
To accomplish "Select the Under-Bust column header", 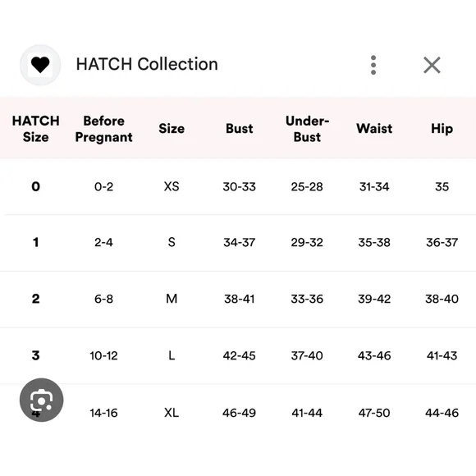I will (307, 129).
